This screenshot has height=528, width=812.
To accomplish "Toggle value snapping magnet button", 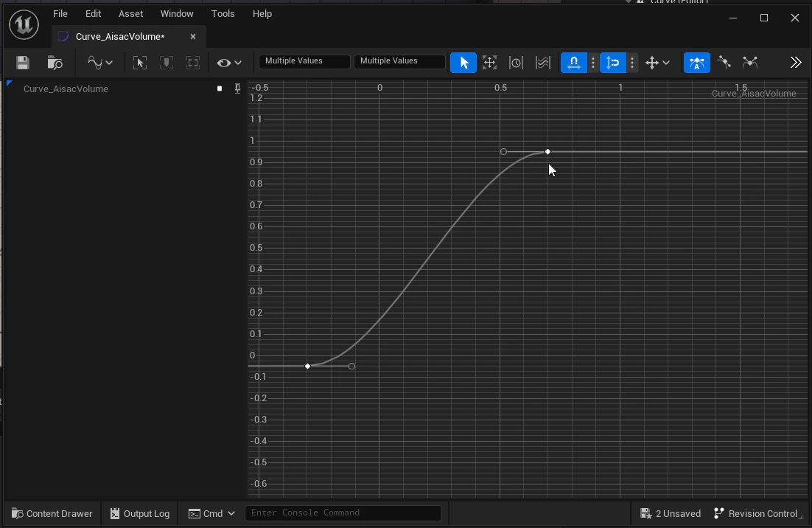I will pos(612,63).
